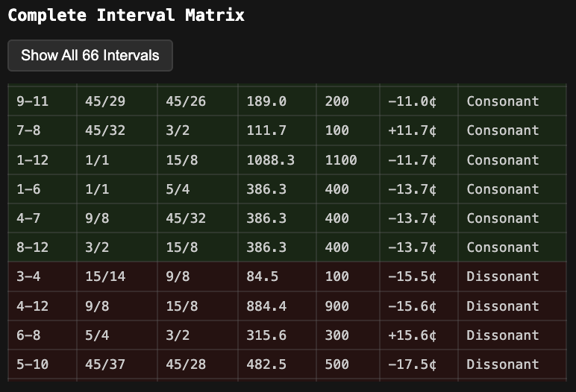The height and width of the screenshot is (392, 576).
Task: Click the 84.5 cents value
Action: (x=263, y=276)
